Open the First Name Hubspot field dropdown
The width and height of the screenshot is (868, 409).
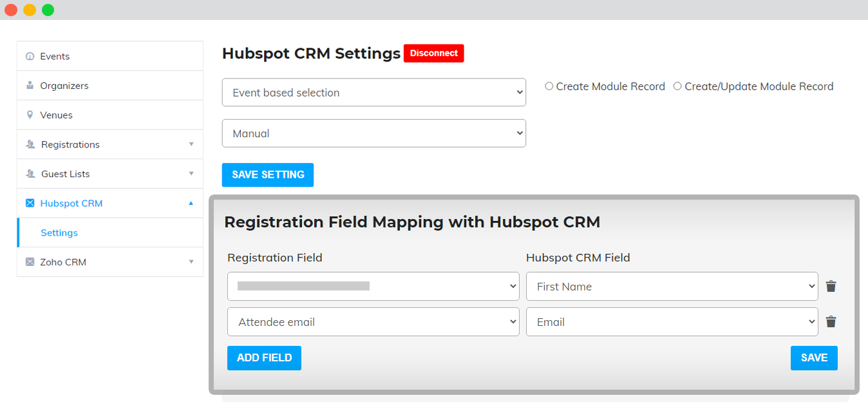(x=672, y=287)
